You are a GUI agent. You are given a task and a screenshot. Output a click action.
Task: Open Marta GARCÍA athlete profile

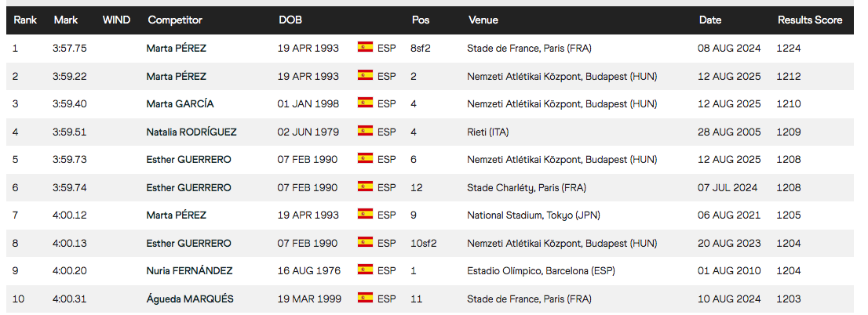[x=180, y=104]
